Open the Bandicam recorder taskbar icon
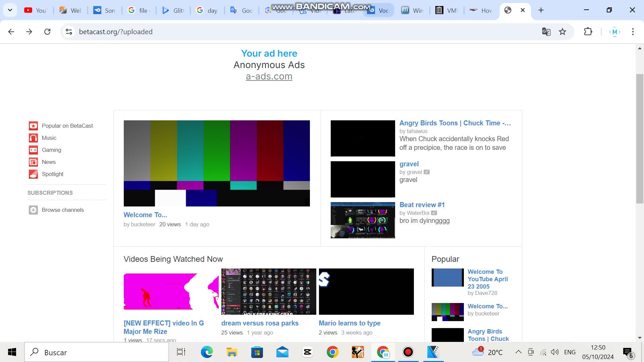Screen dimensions: 644x362 pos(408,352)
